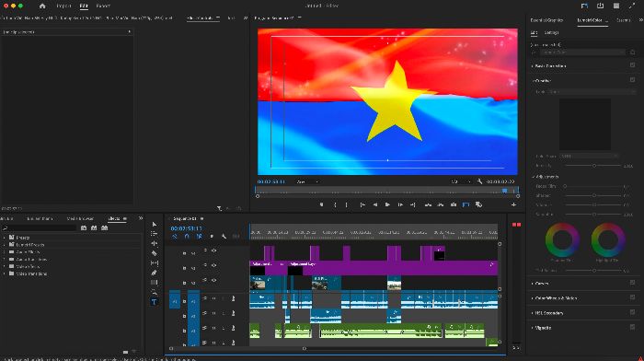Select the Rectangle shape tool

(154, 283)
